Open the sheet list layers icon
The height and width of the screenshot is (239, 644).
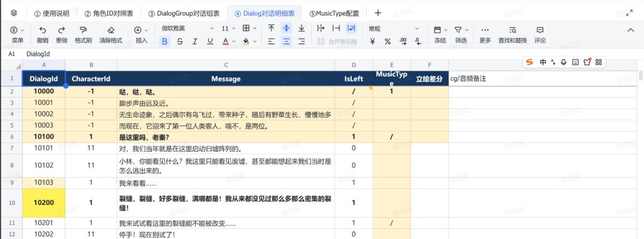(14, 13)
